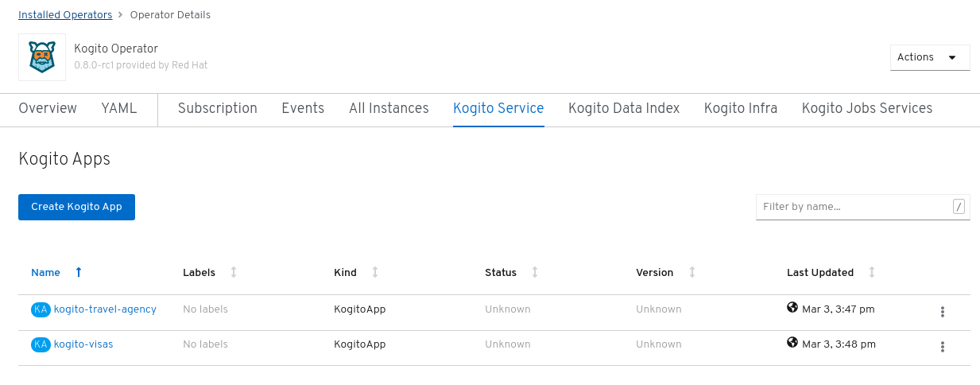The image size is (980, 385).
Task: Click globe icon next to Mar 3, 3:47 pm
Action: click(792, 307)
